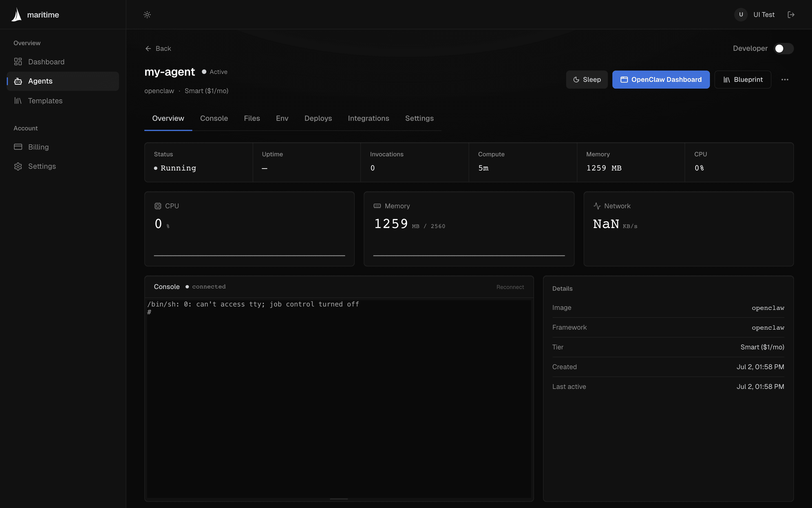Open account Settings in the sidebar
This screenshot has width=812, height=508.
click(63, 166)
